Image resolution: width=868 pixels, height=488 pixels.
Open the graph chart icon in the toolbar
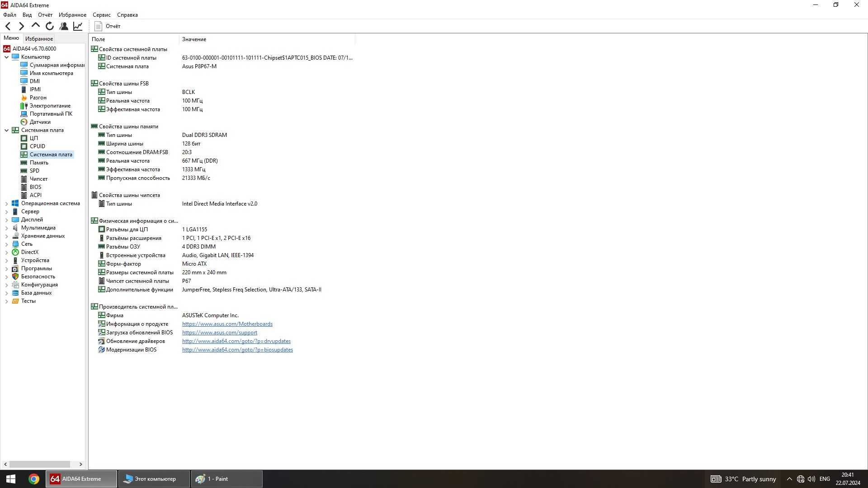[78, 26]
